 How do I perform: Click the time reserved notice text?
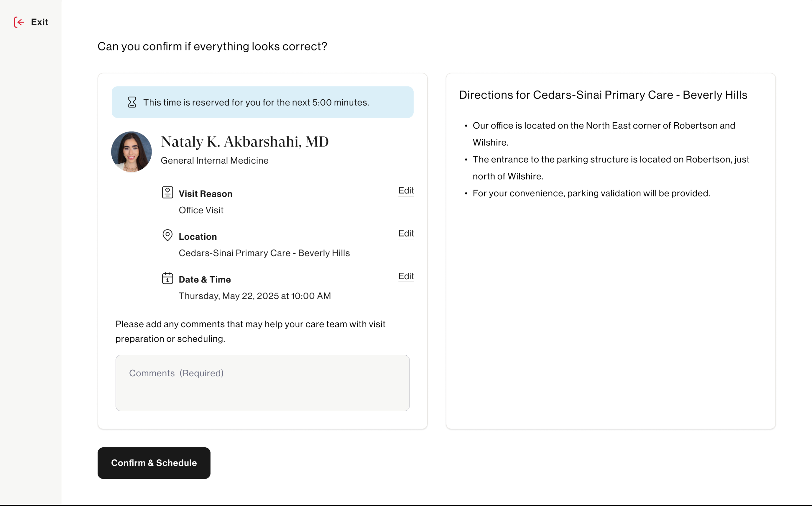pyautogui.click(x=256, y=102)
